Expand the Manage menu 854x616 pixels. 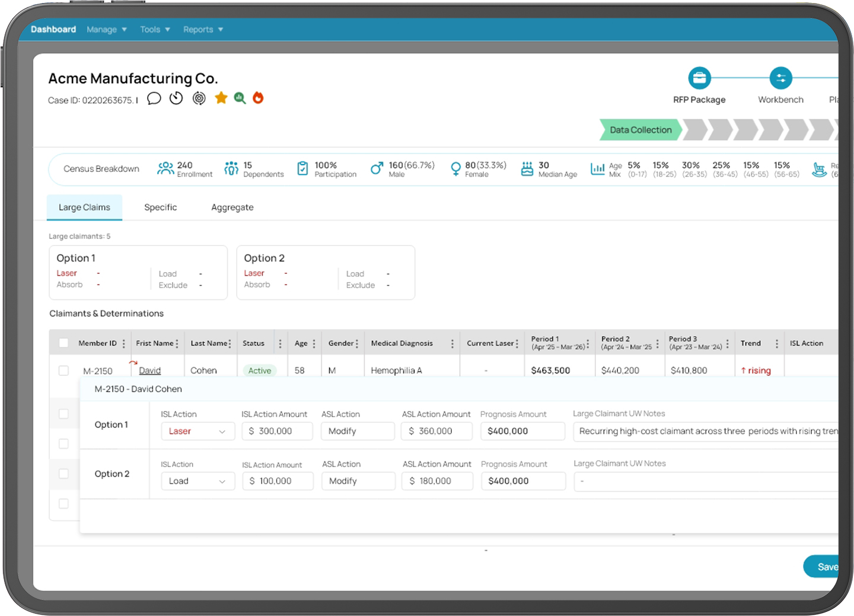point(107,30)
